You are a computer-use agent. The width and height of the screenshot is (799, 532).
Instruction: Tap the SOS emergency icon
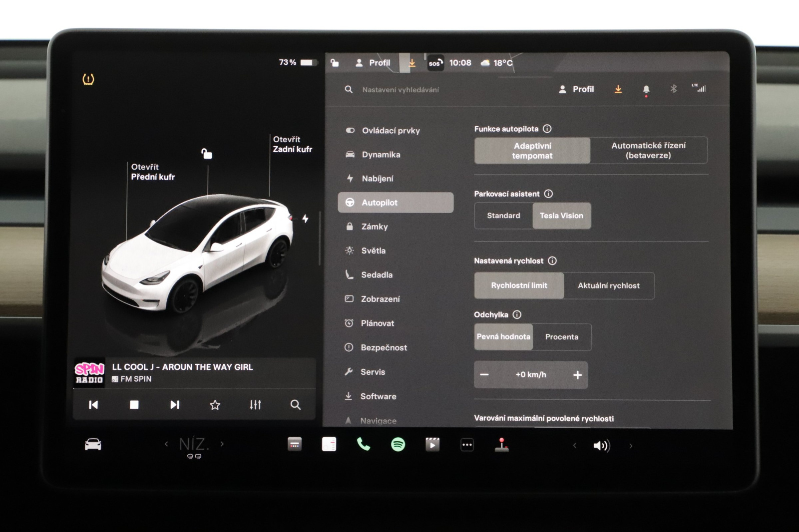coord(435,63)
